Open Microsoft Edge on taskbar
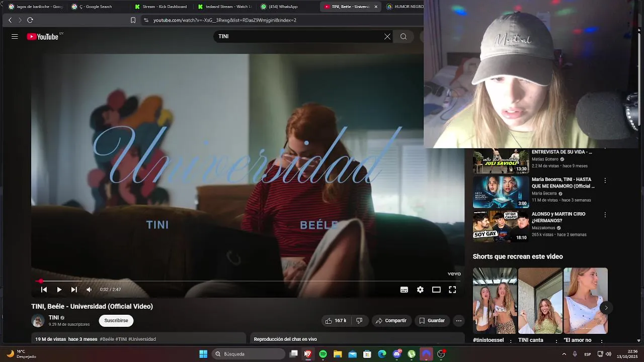This screenshot has width=644, height=362. click(x=382, y=354)
